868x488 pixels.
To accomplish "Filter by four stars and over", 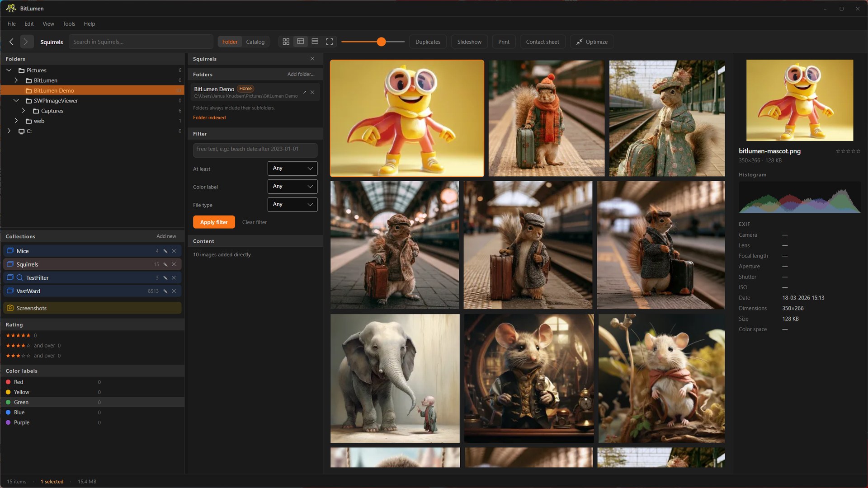I will [x=33, y=346].
